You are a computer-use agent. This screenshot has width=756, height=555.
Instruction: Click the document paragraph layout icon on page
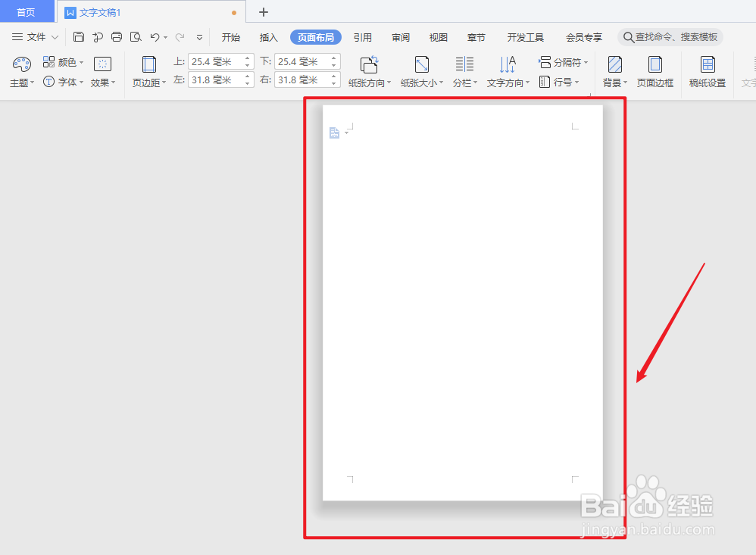[x=334, y=133]
